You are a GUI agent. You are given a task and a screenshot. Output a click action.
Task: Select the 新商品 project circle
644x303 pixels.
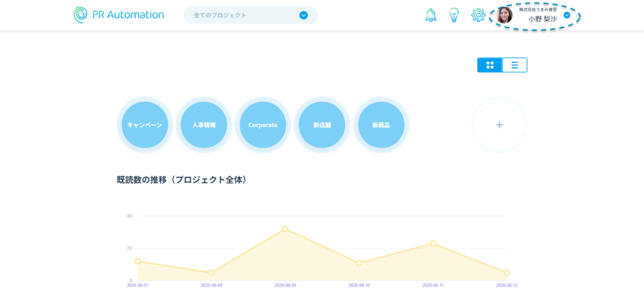pyautogui.click(x=381, y=125)
